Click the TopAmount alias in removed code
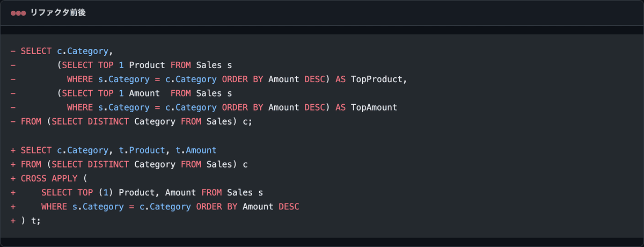 click(x=374, y=107)
